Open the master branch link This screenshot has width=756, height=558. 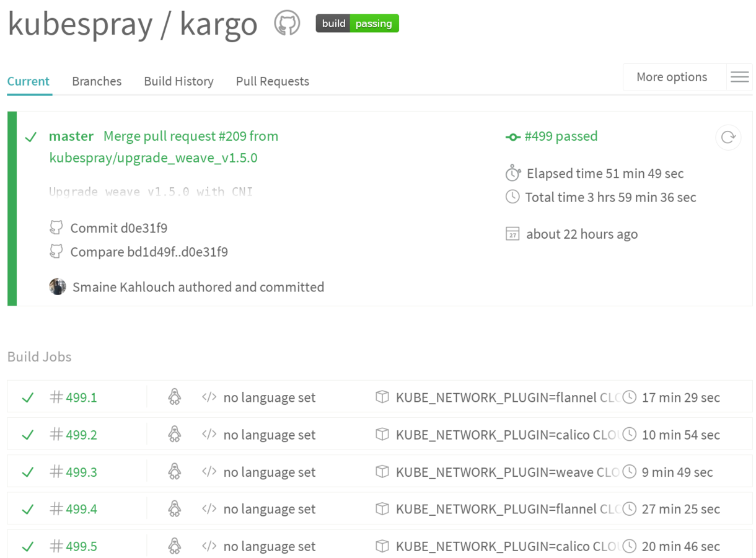(x=71, y=136)
